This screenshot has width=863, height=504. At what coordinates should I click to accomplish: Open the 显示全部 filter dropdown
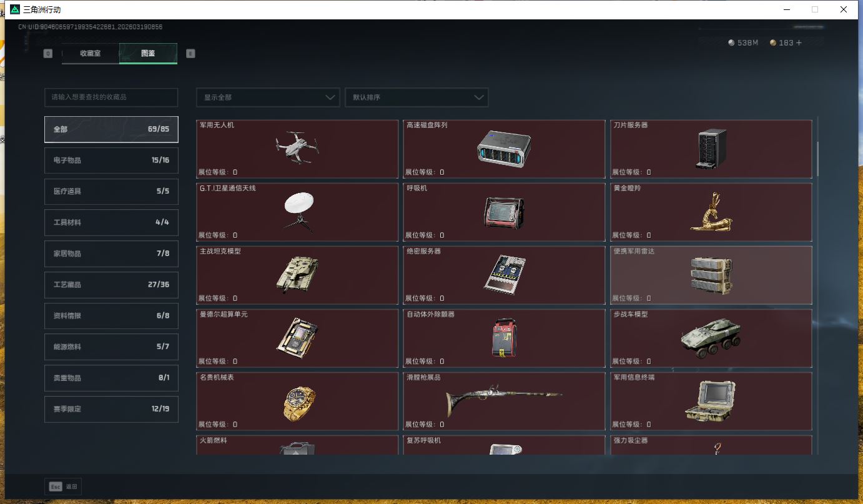tap(267, 97)
